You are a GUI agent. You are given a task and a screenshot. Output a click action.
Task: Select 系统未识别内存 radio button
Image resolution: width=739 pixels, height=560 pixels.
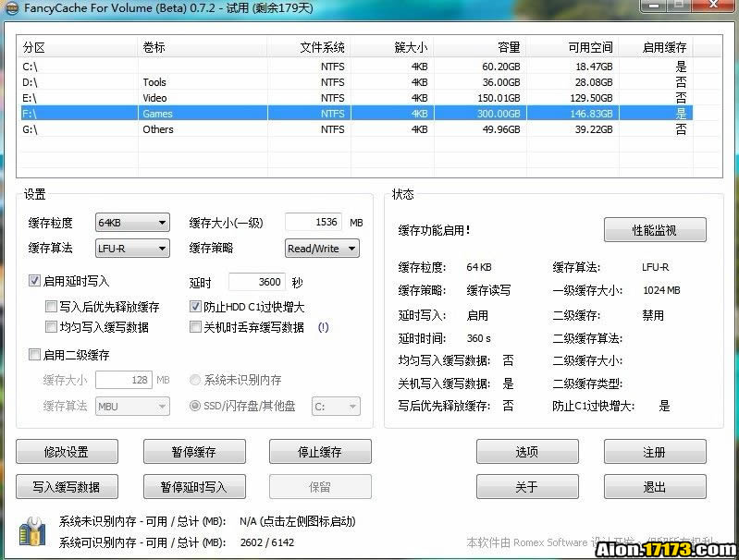(194, 380)
